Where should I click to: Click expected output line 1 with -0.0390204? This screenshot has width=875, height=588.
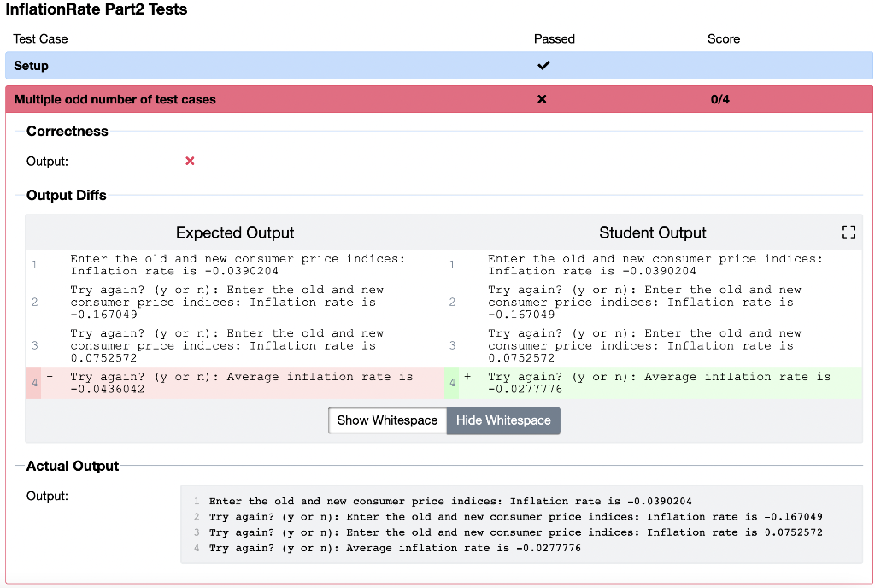(238, 265)
